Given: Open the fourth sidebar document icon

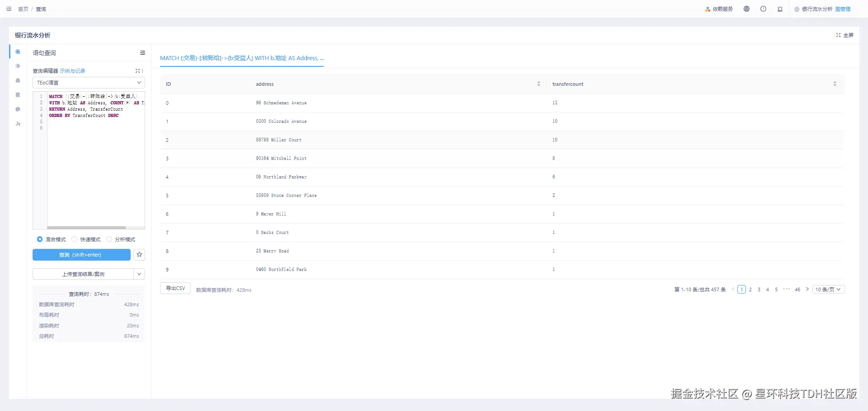Looking at the screenshot, I should pos(18,95).
